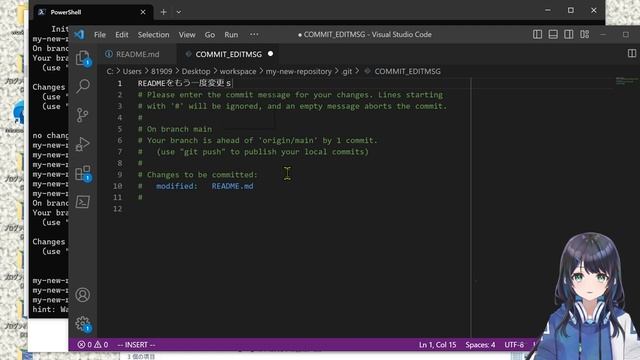The width and height of the screenshot is (640, 360).
Task: Switch to the README.md tab
Action: click(x=138, y=54)
